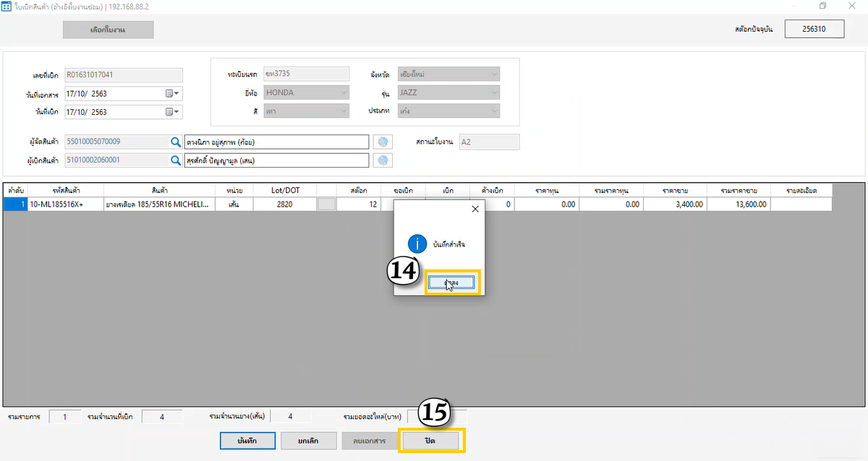The height and width of the screenshot is (461, 868).
Task: Click the เลือกใบงาน button
Action: (x=109, y=30)
